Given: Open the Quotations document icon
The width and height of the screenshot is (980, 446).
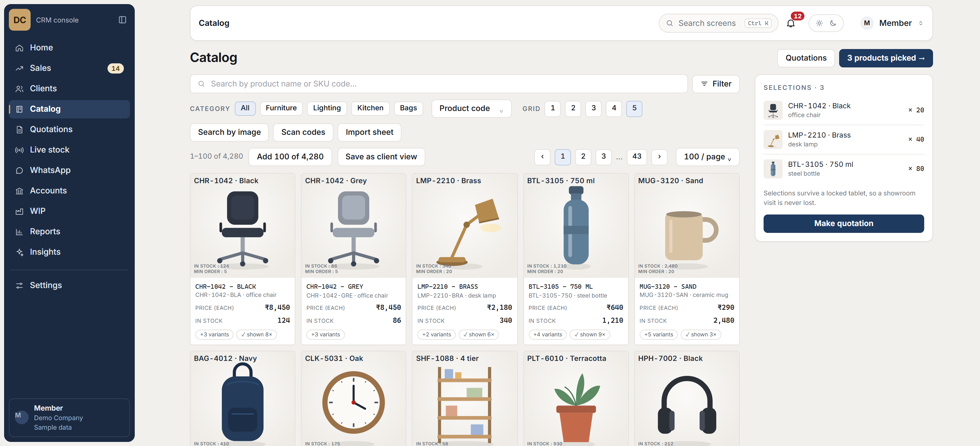Looking at the screenshot, I should (19, 130).
